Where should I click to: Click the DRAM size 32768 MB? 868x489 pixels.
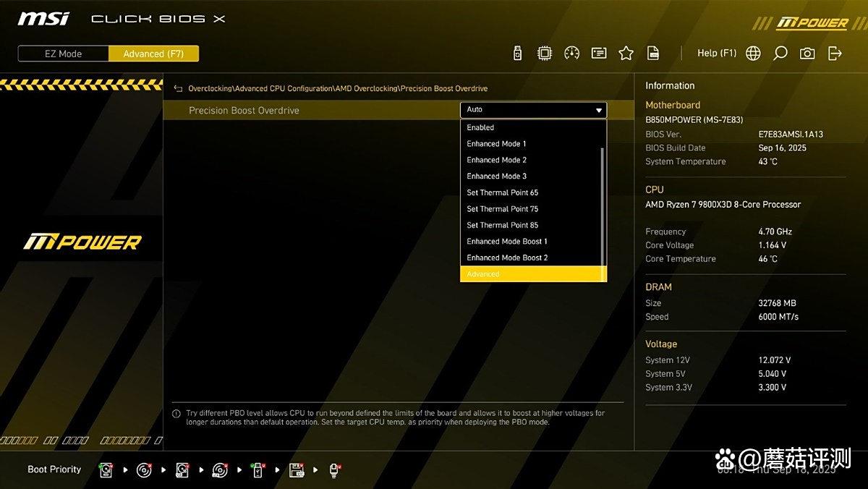[x=777, y=303]
